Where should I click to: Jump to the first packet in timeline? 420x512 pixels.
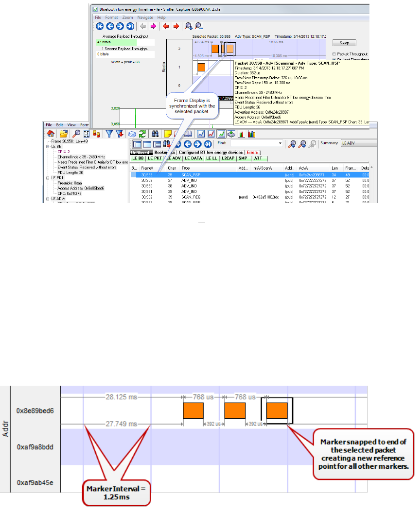click(x=100, y=27)
